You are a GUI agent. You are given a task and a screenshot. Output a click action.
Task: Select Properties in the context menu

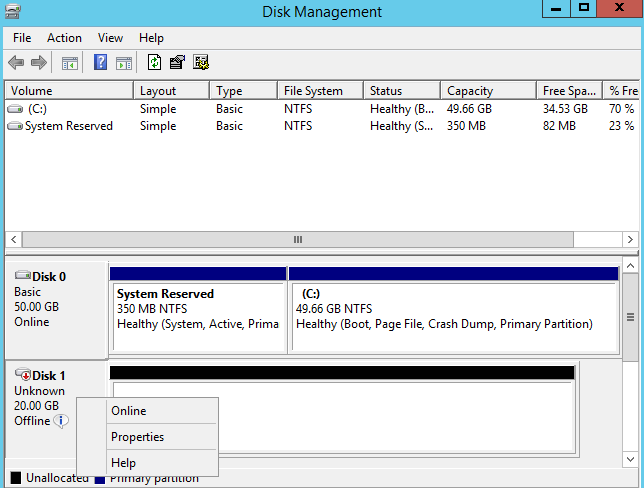point(138,437)
